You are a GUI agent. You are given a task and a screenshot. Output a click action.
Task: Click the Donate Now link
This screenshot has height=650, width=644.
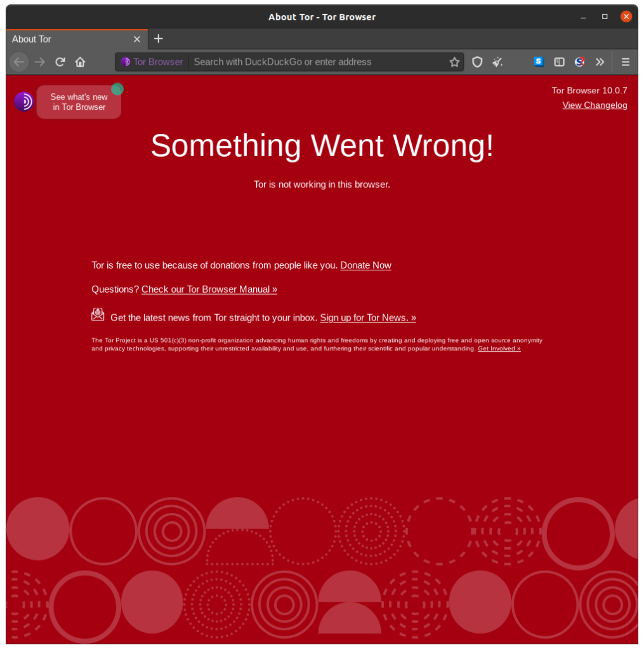[365, 265]
